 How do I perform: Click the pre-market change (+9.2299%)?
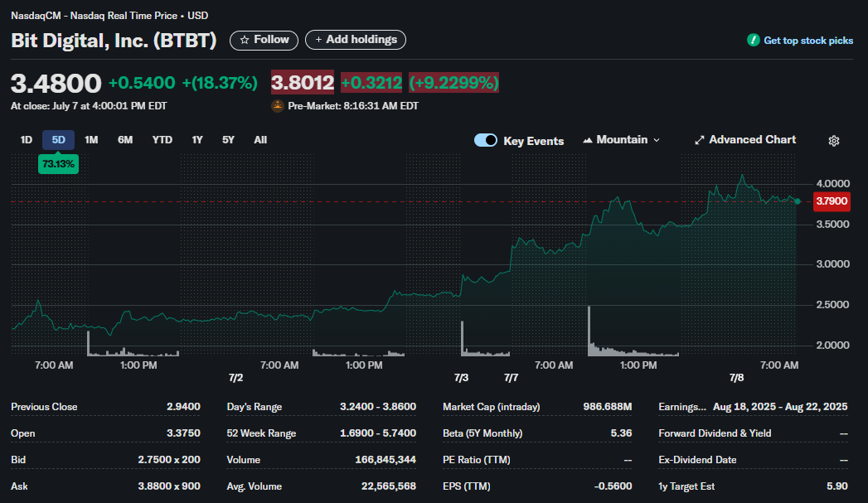(453, 83)
